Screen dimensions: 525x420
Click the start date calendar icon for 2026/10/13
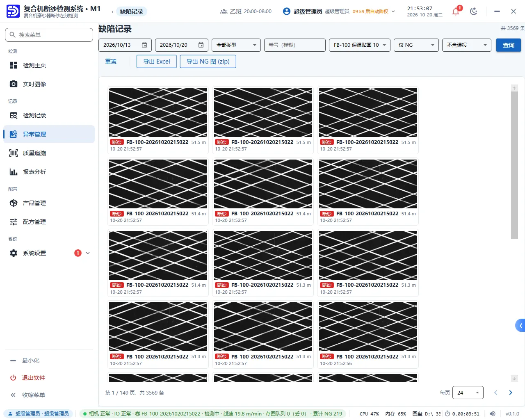pos(144,45)
